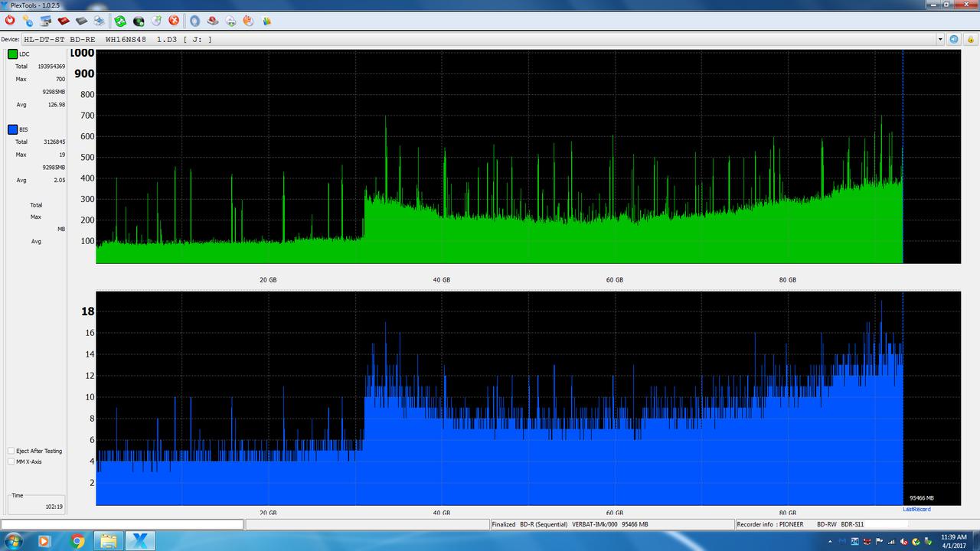The height and width of the screenshot is (551, 980).
Task: Launch Media Player from the taskbar
Action: 44,541
